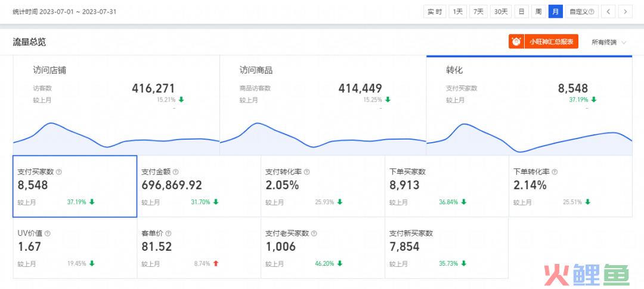Select the 客单价 metric tile
This screenshot has width=644, height=289.
199,248
